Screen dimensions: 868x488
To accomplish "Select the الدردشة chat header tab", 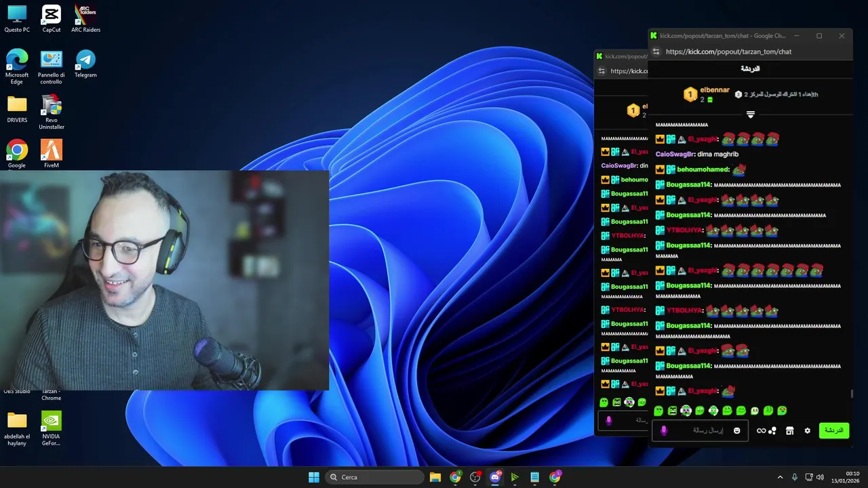I will [750, 69].
